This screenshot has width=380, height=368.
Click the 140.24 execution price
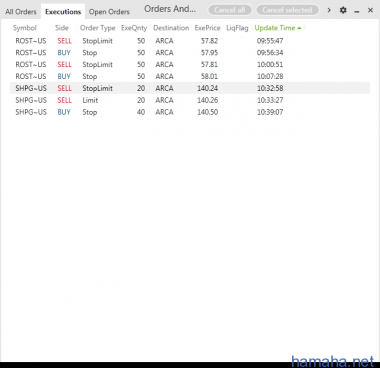[207, 88]
